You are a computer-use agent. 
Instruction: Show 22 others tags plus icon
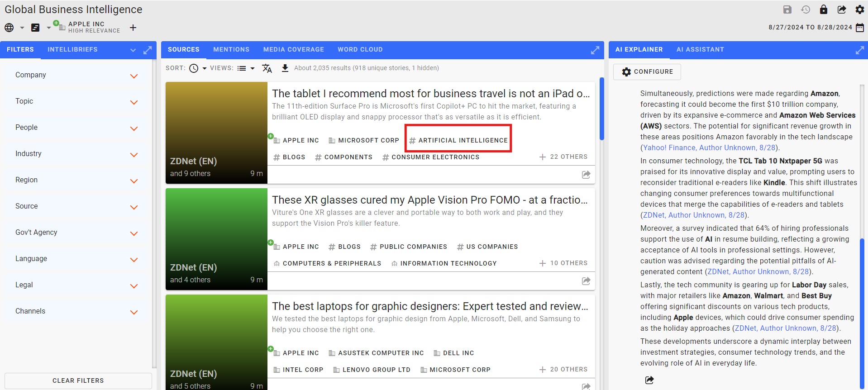pyautogui.click(x=543, y=157)
